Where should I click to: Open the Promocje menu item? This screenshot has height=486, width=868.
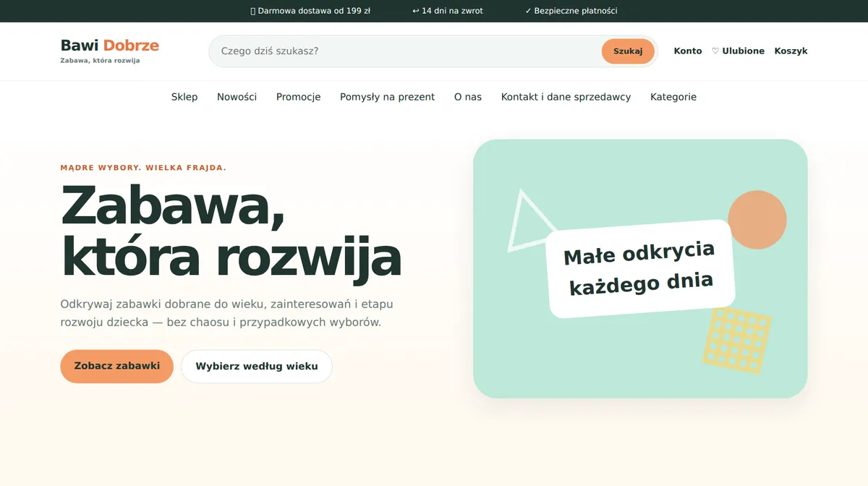298,97
